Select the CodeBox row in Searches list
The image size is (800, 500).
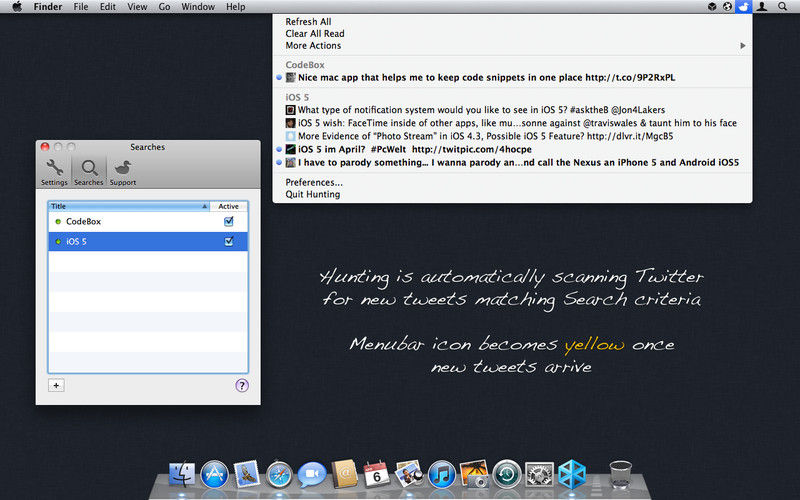pyautogui.click(x=148, y=221)
